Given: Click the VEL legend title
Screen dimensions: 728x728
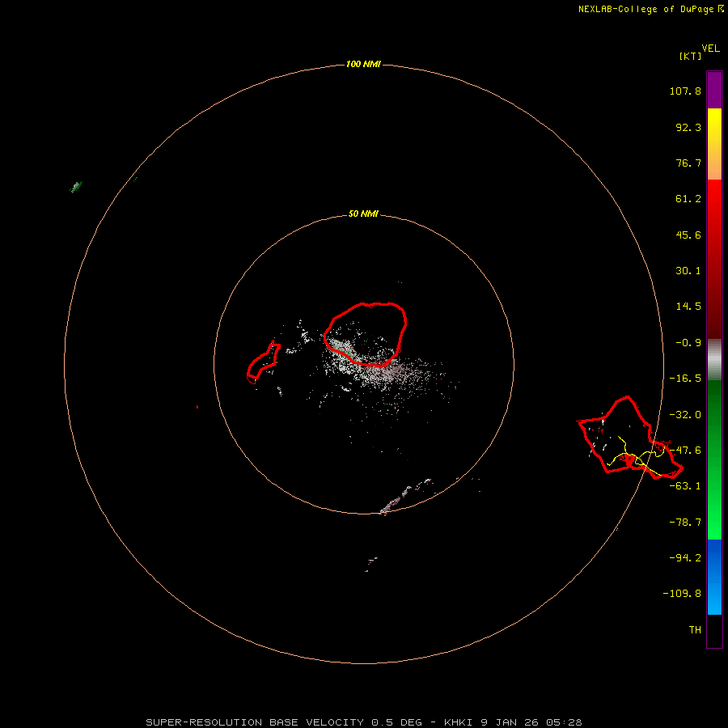Looking at the screenshot, I should coord(710,49).
